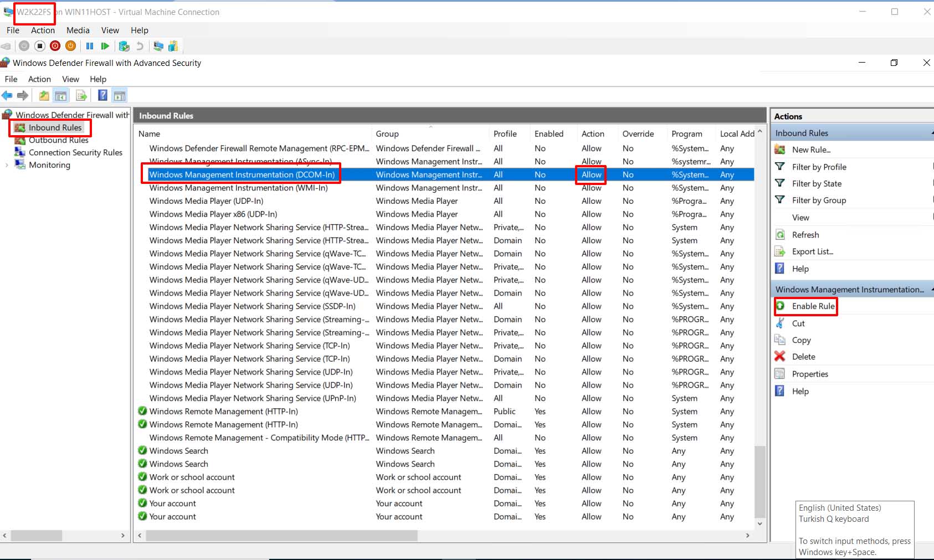Open the firewall console's View menu
934x560 pixels.
(70, 79)
